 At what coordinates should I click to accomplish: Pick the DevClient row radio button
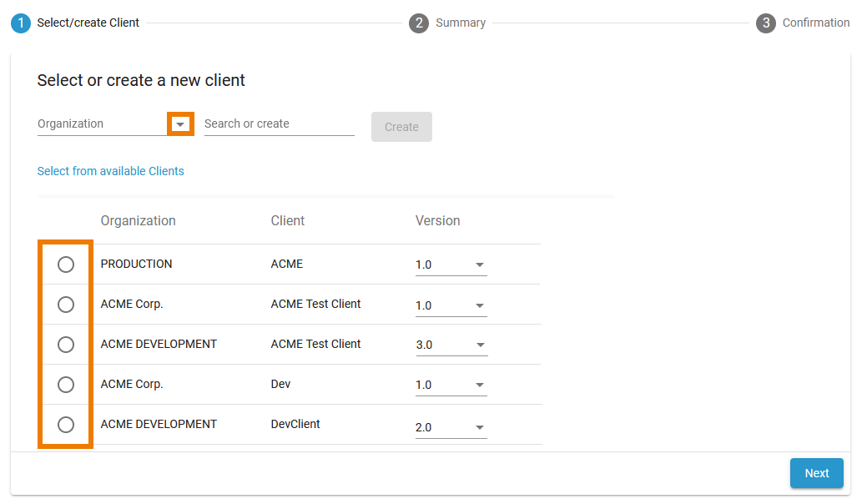66,425
